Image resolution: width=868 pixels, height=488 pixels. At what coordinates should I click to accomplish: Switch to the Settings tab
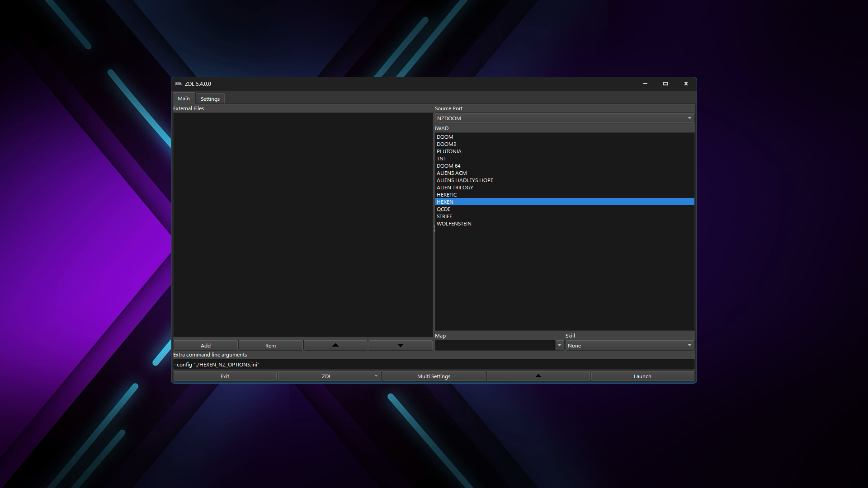(210, 99)
